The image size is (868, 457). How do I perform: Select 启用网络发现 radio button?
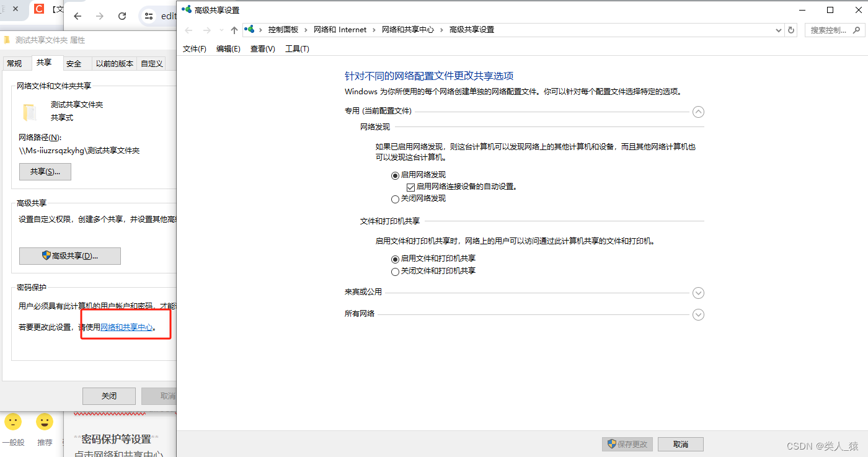(x=396, y=175)
